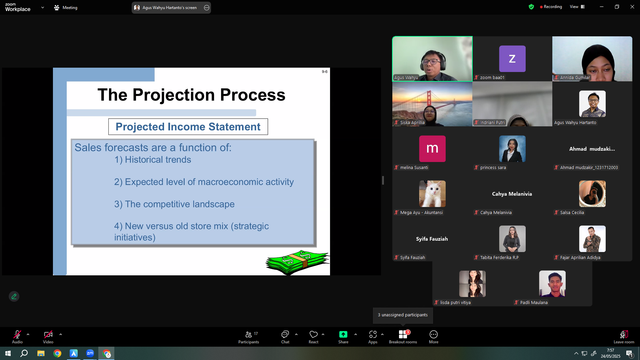Open the Participants panel
Viewport: 640px width, 360px height.
pyautogui.click(x=249, y=337)
